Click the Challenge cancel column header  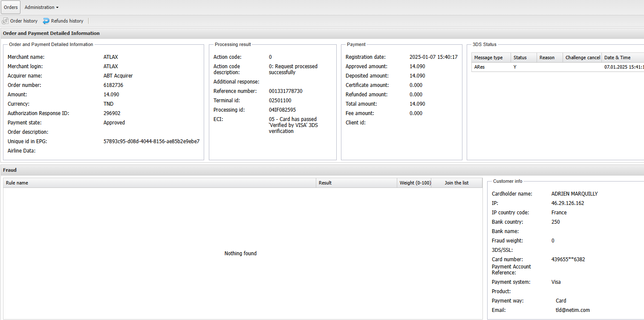click(x=582, y=58)
